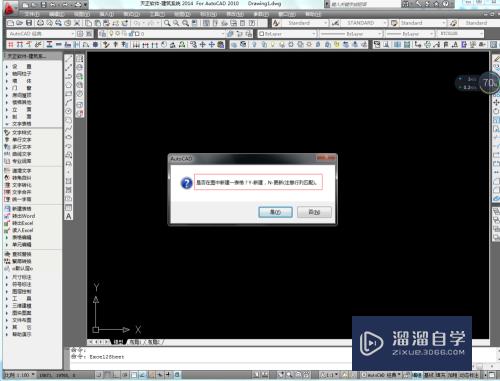This screenshot has height=381, width=500.
Task: Open the 帮助(H) menu
Action: coord(313,14)
